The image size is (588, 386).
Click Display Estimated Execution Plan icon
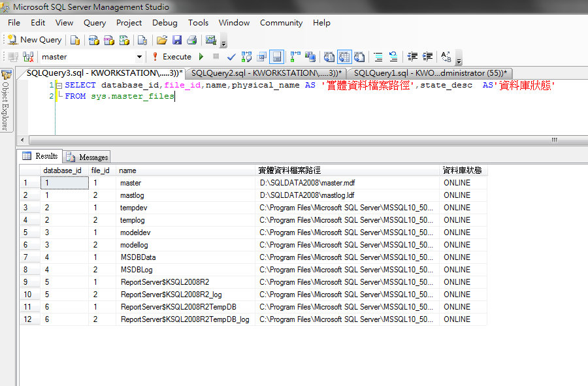click(x=246, y=57)
